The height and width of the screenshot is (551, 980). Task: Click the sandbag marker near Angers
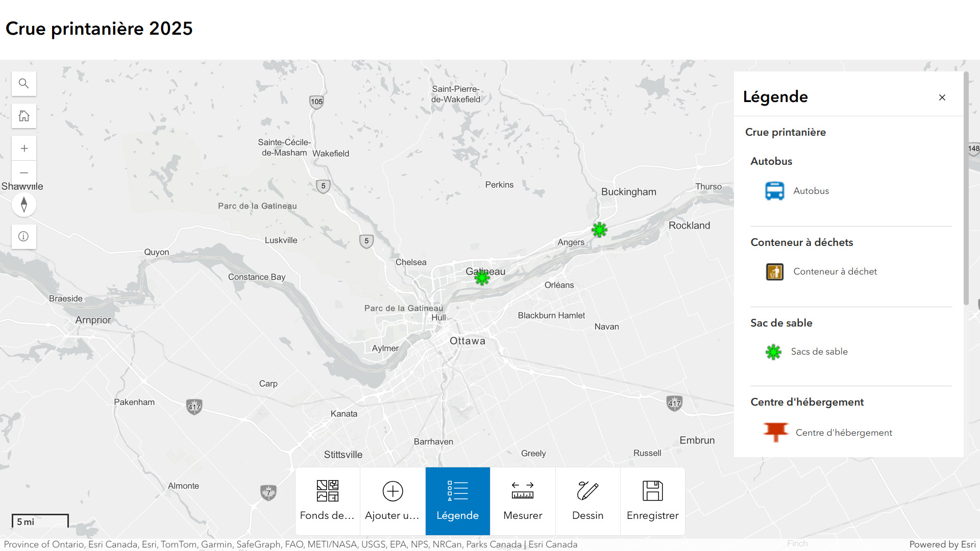(x=599, y=230)
